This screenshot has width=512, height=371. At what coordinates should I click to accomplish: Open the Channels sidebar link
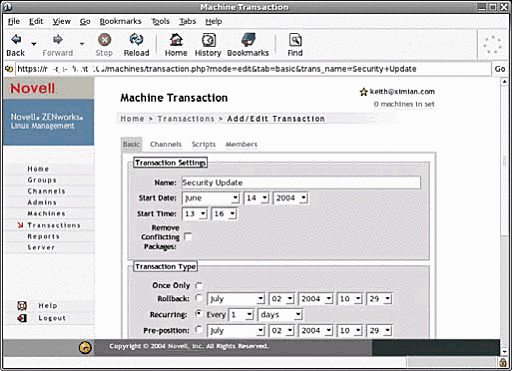point(46,191)
